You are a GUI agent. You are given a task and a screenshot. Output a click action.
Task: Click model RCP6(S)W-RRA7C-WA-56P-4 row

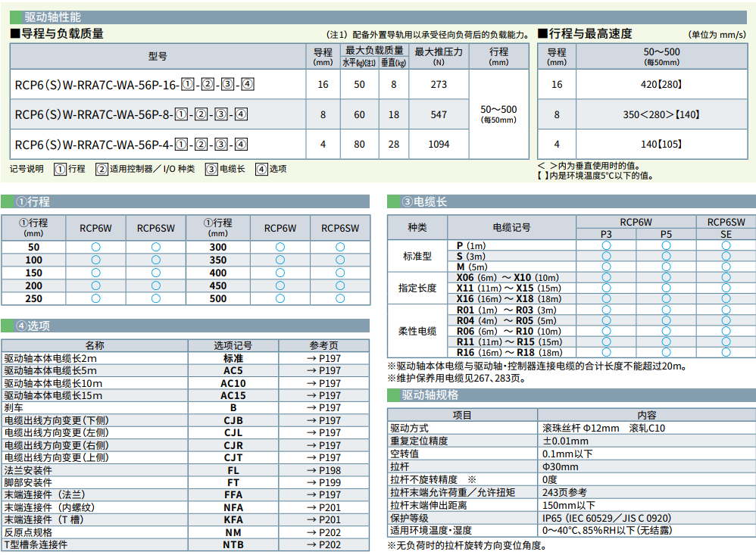coord(131,145)
